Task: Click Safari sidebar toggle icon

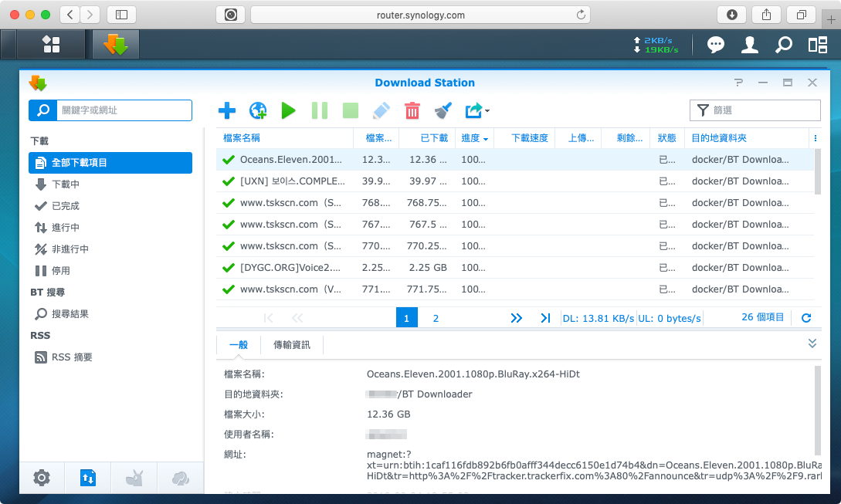Action: click(x=122, y=15)
